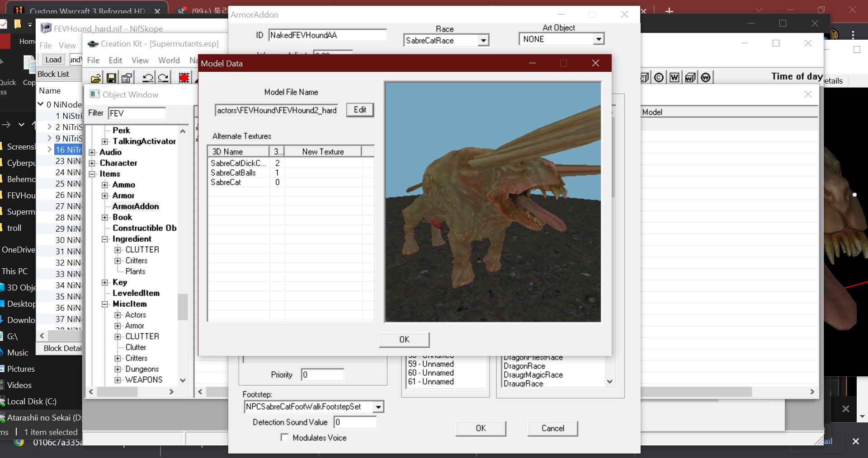Cancel the ArmorAddon dialog

[x=552, y=428]
